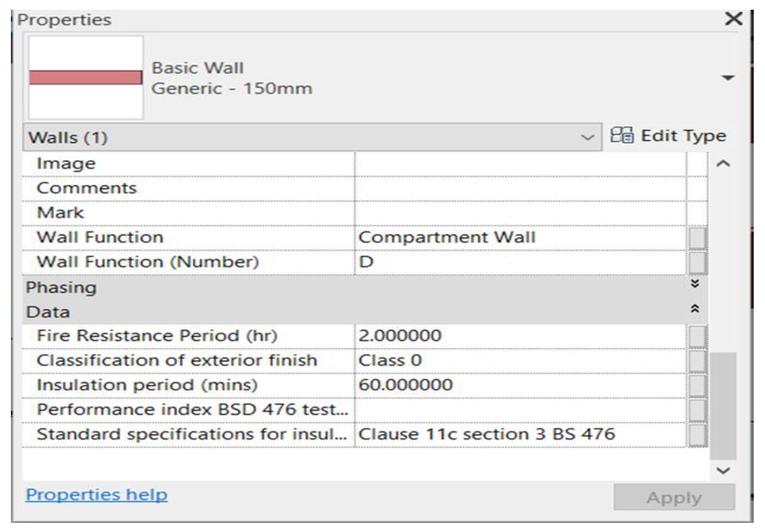
Task: Open the wall type selector dropdown arrow
Action: coord(728,78)
